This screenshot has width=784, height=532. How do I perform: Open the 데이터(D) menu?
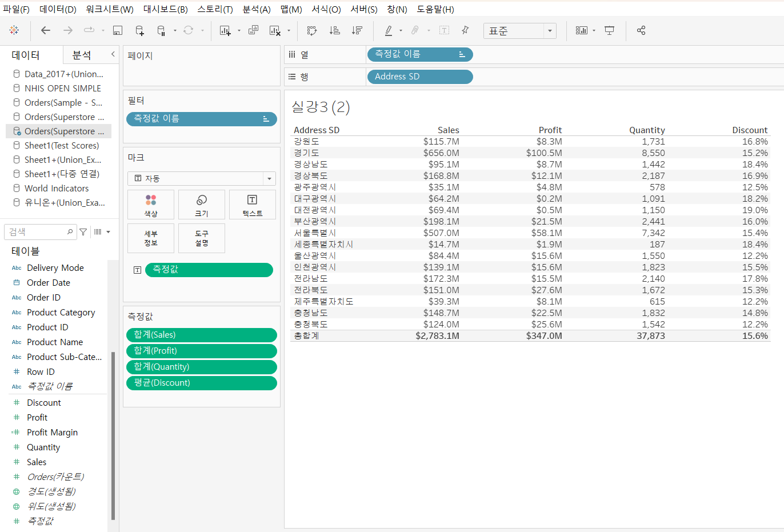point(58,9)
